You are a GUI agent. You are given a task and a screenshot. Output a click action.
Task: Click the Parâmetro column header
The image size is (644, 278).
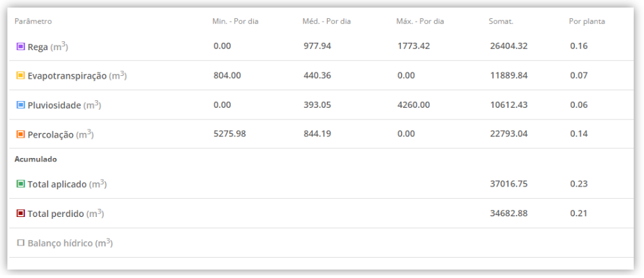click(33, 22)
